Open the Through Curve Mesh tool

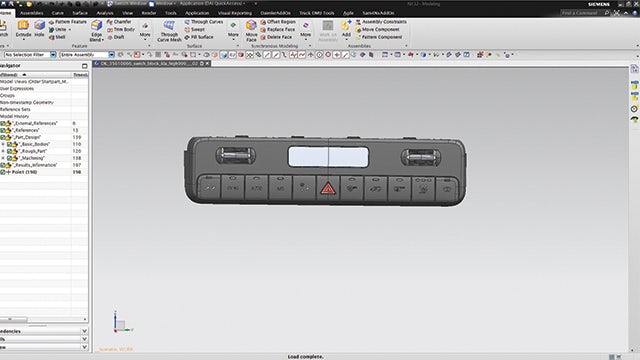(169, 31)
